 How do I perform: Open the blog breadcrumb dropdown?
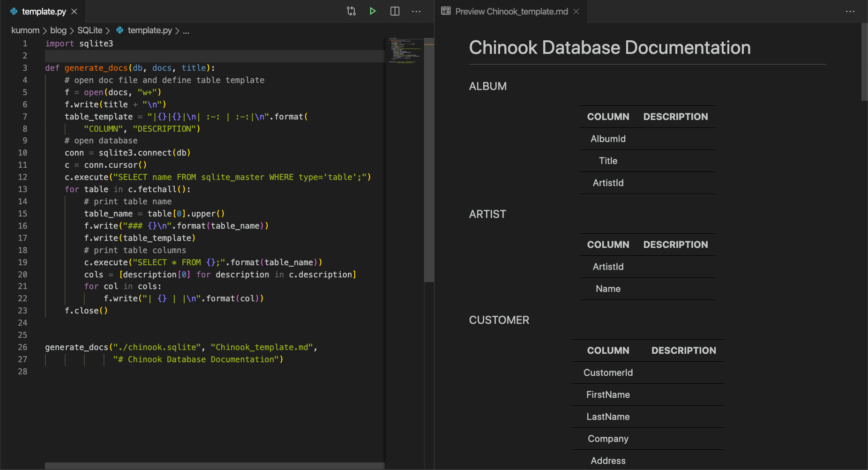coord(58,30)
